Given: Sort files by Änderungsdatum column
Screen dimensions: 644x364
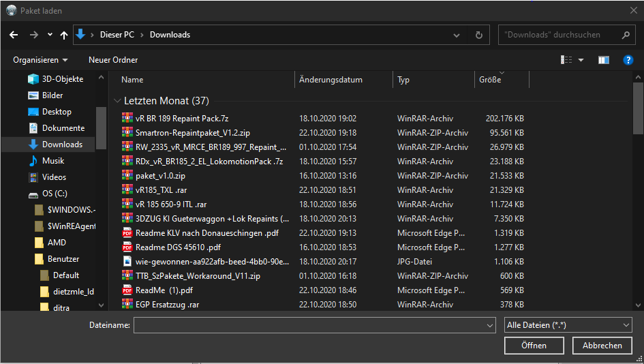Looking at the screenshot, I should click(331, 80).
